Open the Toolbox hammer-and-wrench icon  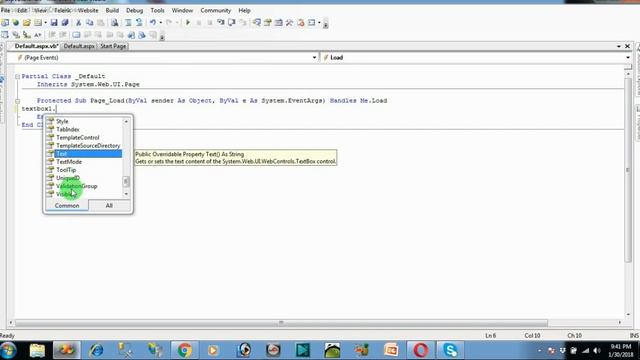point(289,23)
